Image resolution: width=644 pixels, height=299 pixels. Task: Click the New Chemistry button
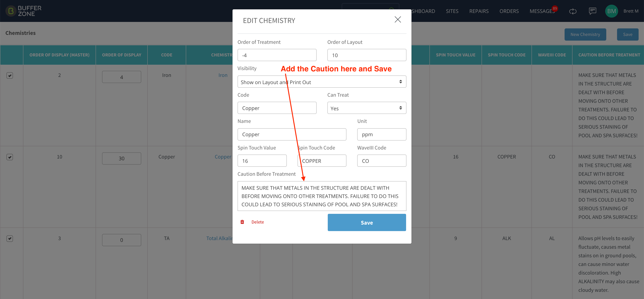[585, 34]
